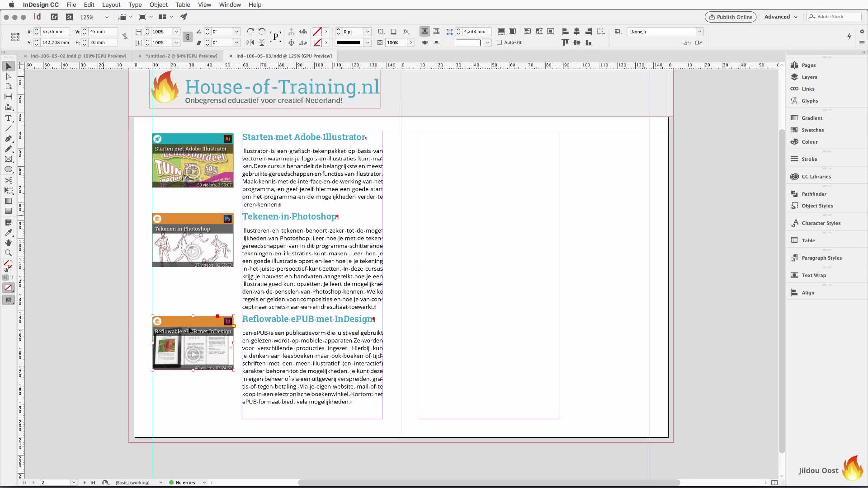Screen dimensions: 868x488
Task: Select the Type tool
Action: (9, 118)
